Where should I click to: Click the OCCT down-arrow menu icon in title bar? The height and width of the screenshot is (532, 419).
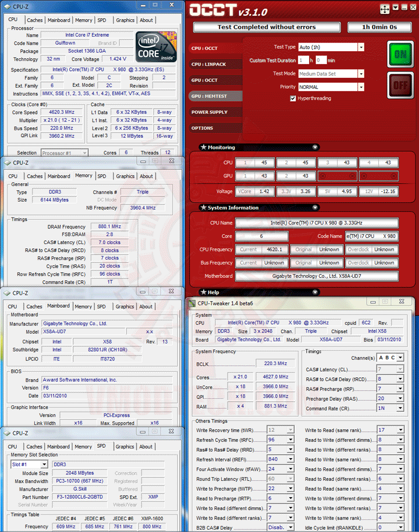[x=396, y=7]
